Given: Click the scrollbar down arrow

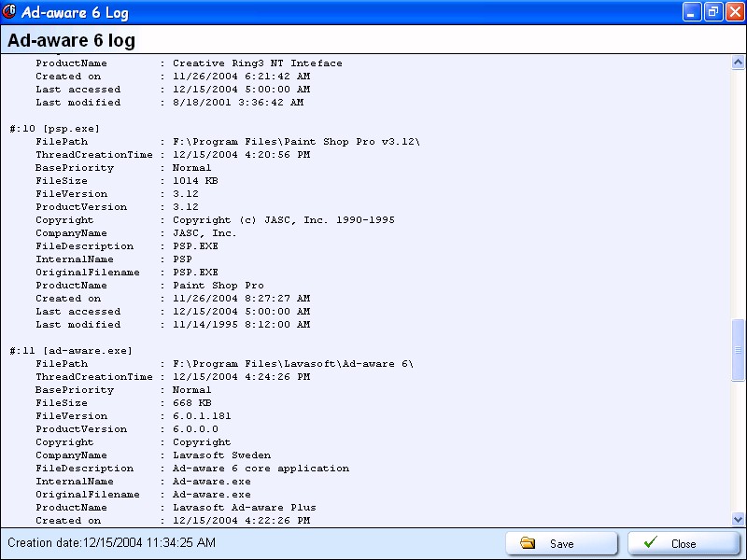Looking at the screenshot, I should pos(738,519).
